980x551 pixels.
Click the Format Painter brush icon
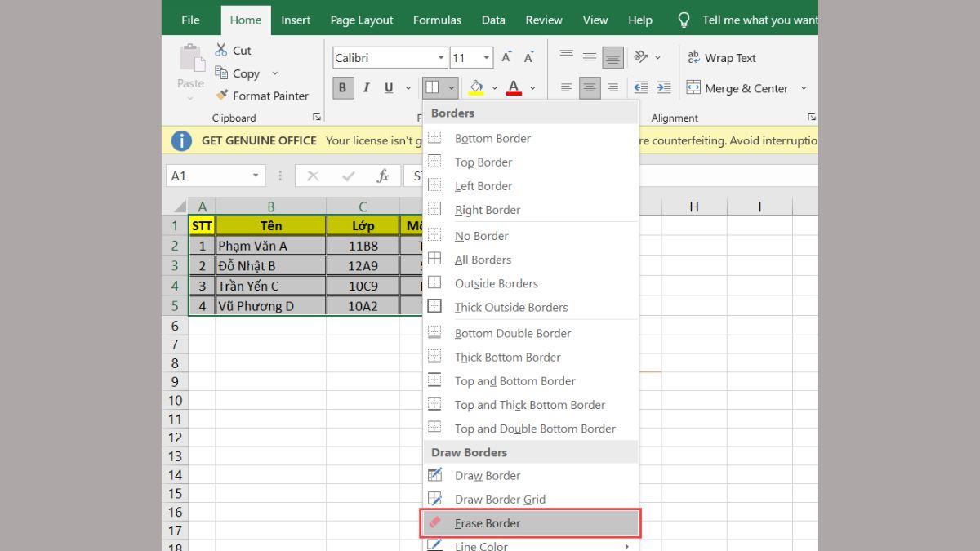point(221,96)
